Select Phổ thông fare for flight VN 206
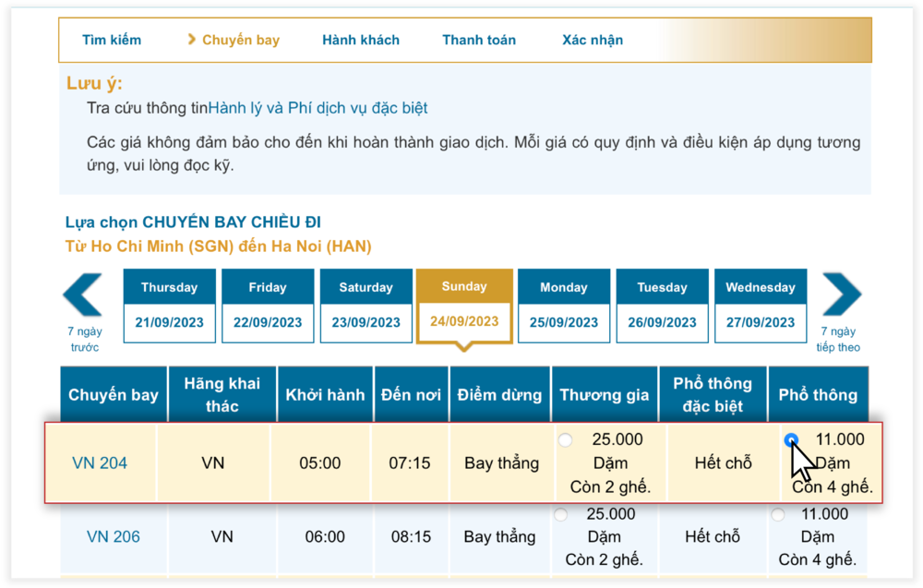The width and height of the screenshot is (923, 588). click(x=779, y=514)
